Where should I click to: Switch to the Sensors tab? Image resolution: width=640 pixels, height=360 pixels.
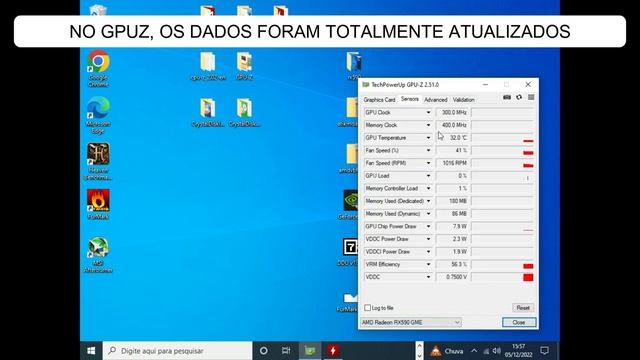[410, 99]
